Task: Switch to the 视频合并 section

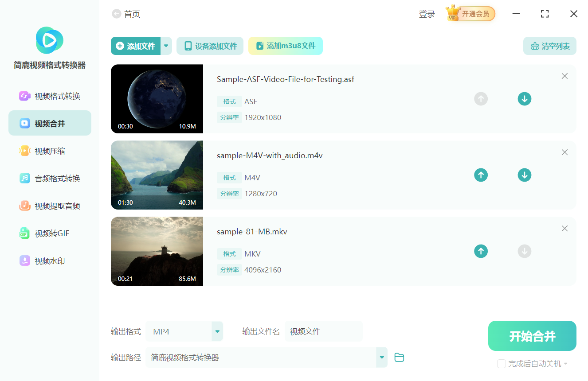Action: click(x=49, y=123)
